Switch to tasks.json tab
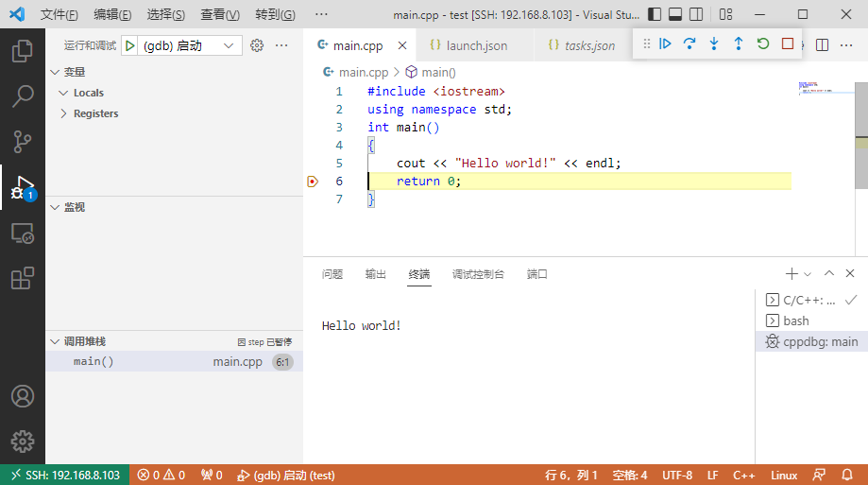 tap(581, 45)
